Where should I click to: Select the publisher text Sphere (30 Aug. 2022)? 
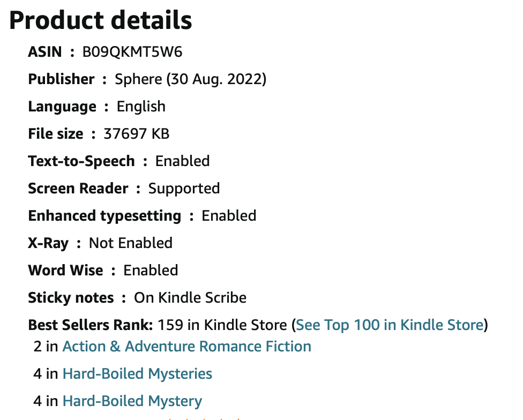click(x=190, y=79)
